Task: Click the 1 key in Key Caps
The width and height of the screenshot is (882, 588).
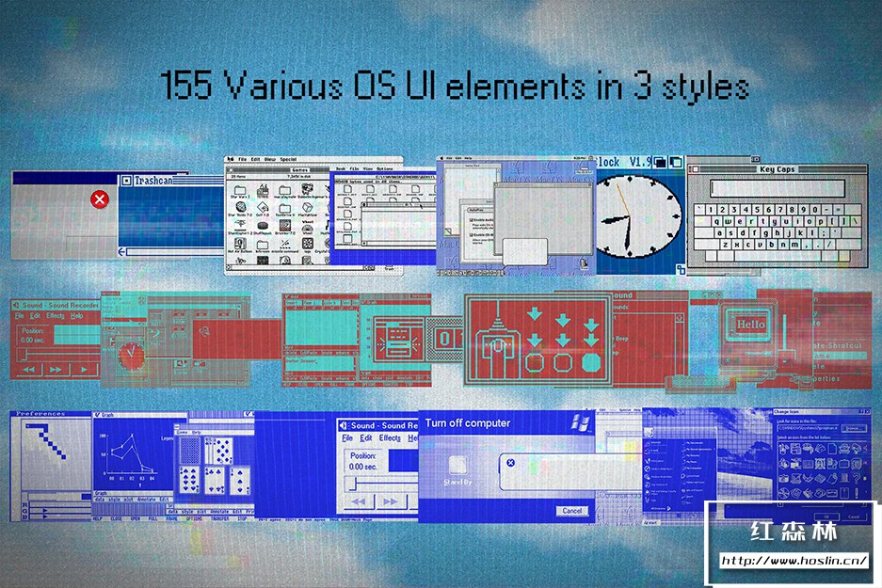Action: [x=711, y=210]
